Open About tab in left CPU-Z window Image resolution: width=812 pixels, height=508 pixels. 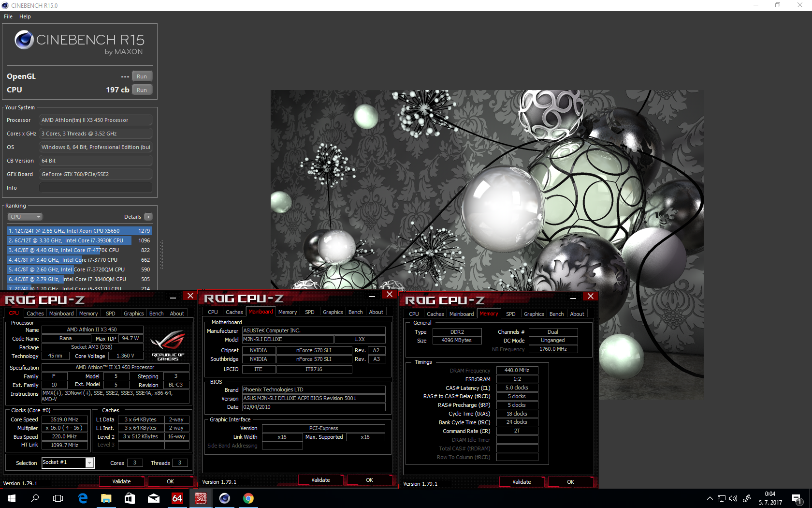click(177, 314)
